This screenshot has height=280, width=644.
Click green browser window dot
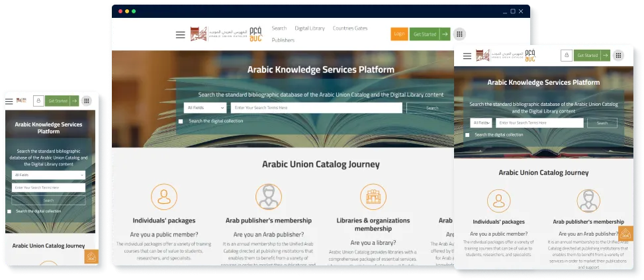pyautogui.click(x=134, y=11)
